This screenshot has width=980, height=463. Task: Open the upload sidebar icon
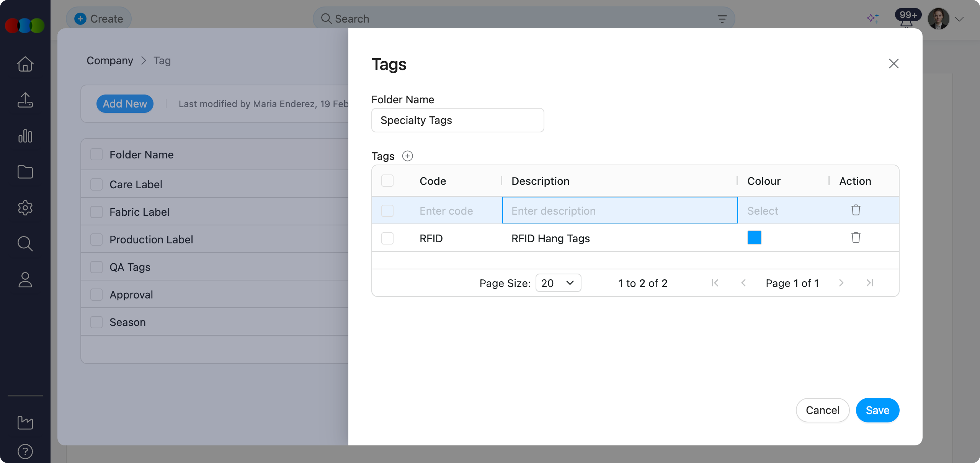tap(25, 100)
